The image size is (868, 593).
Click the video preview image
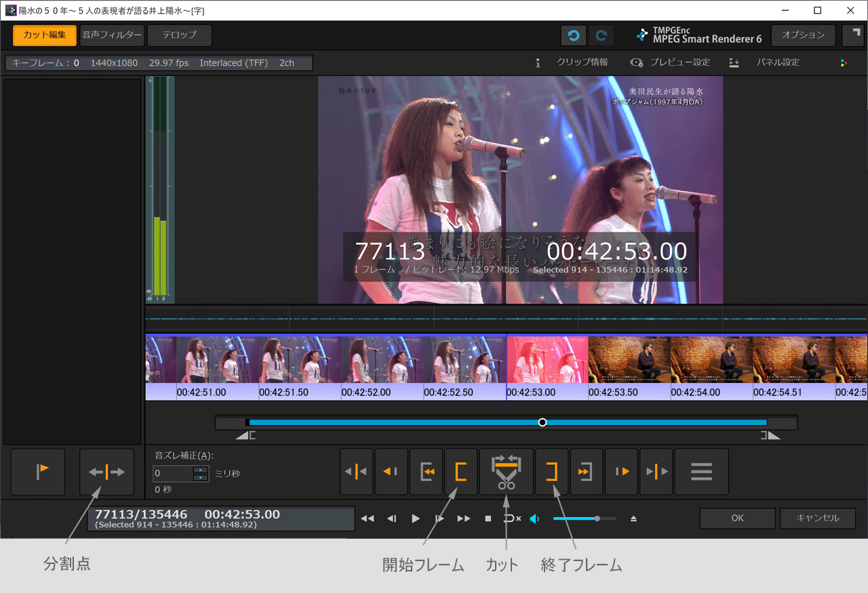point(520,190)
